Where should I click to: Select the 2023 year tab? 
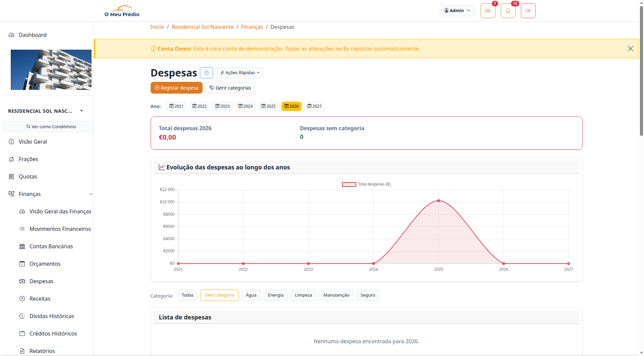tap(222, 106)
